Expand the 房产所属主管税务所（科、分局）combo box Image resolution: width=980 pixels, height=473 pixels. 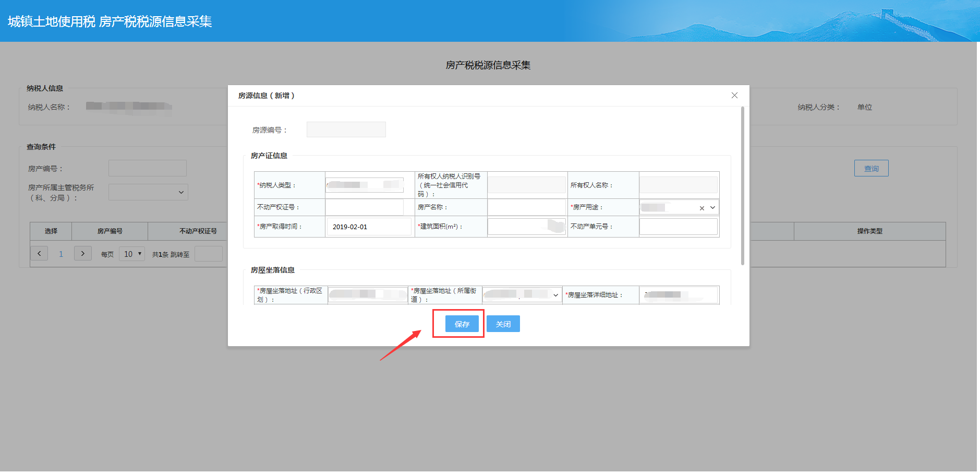(148, 192)
